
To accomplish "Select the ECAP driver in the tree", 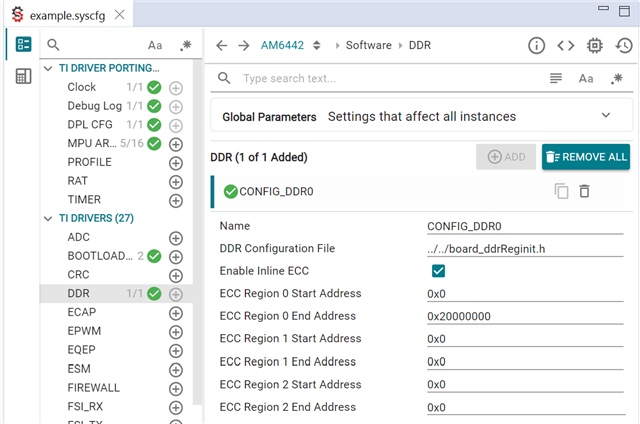I will [81, 312].
